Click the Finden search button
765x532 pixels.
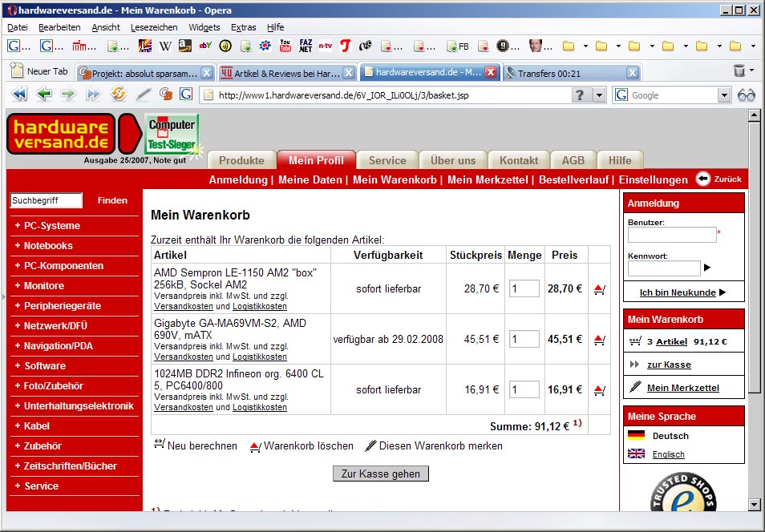112,200
